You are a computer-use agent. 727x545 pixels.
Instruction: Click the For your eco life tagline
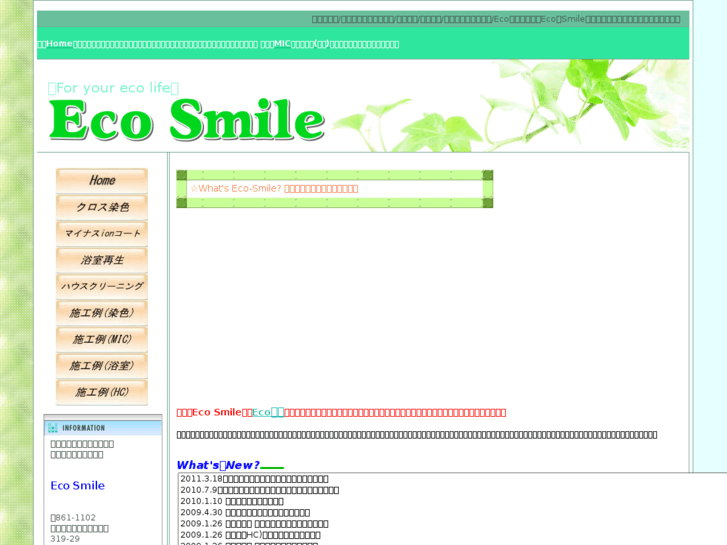pos(113,88)
